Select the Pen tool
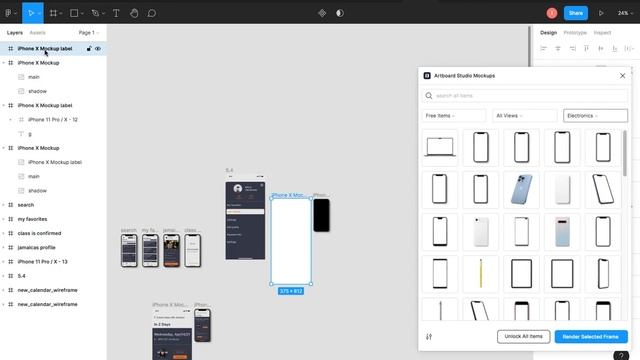 point(96,13)
